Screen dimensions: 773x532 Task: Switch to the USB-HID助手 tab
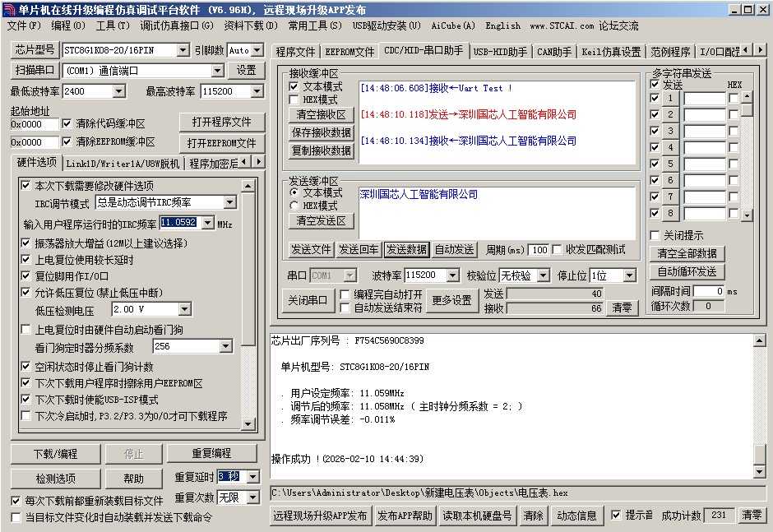coord(500,52)
